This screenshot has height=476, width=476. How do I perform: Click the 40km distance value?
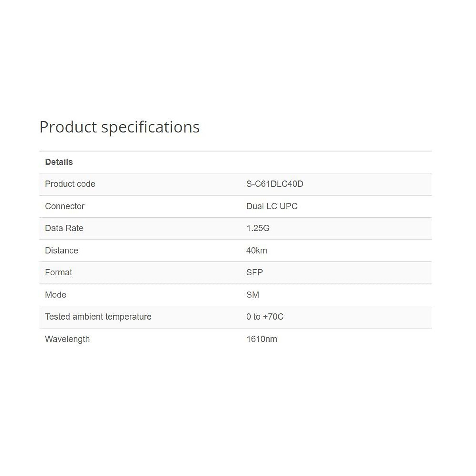[257, 251]
